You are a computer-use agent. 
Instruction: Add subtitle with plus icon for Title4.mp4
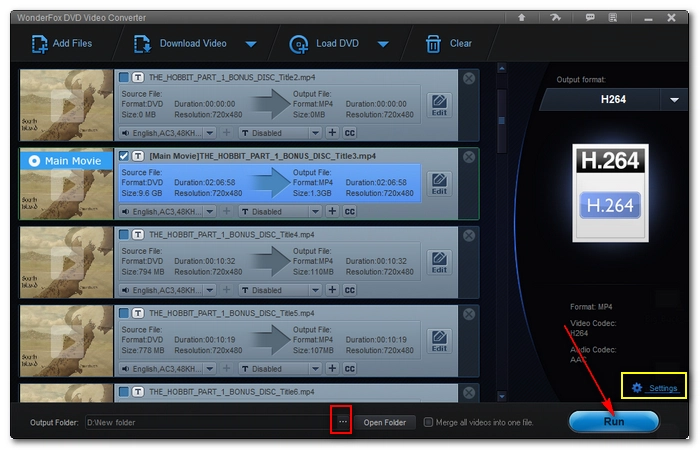pyautogui.click(x=332, y=290)
